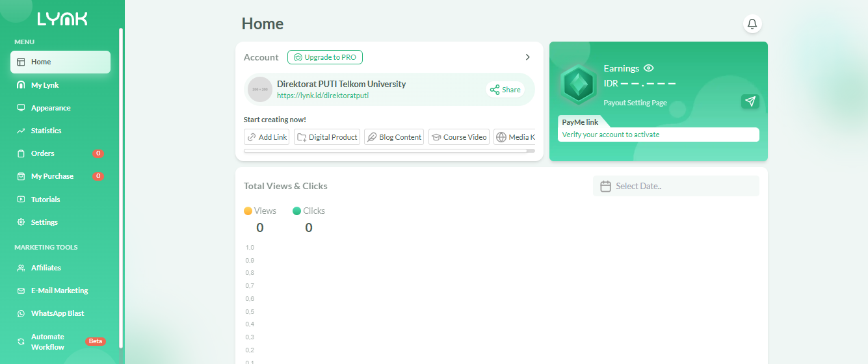Toggle the Clicks series in chart legend
Screen dimensions: 868x364
coord(309,211)
